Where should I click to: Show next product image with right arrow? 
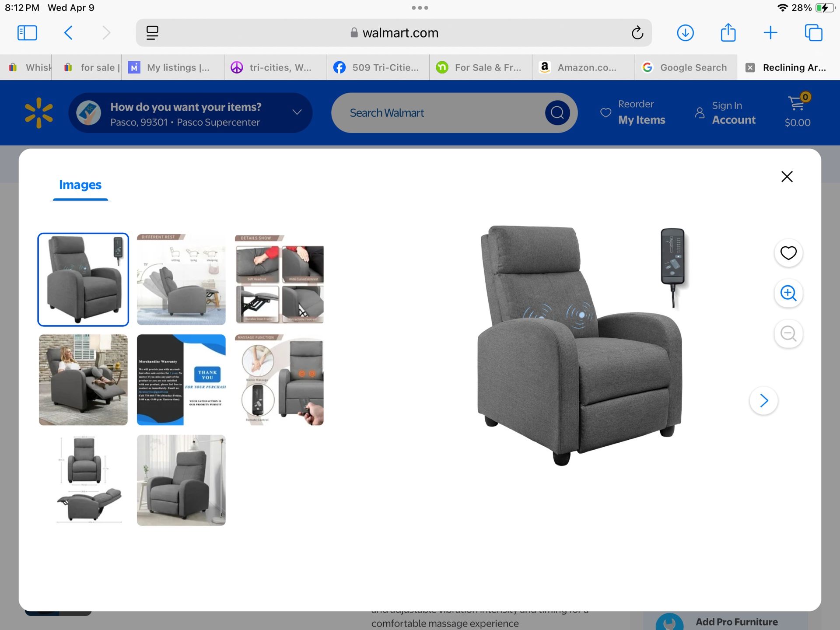coord(763,400)
